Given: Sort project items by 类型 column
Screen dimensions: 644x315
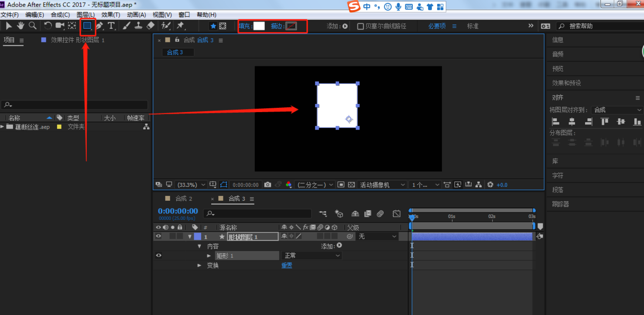Looking at the screenshot, I should tap(73, 118).
